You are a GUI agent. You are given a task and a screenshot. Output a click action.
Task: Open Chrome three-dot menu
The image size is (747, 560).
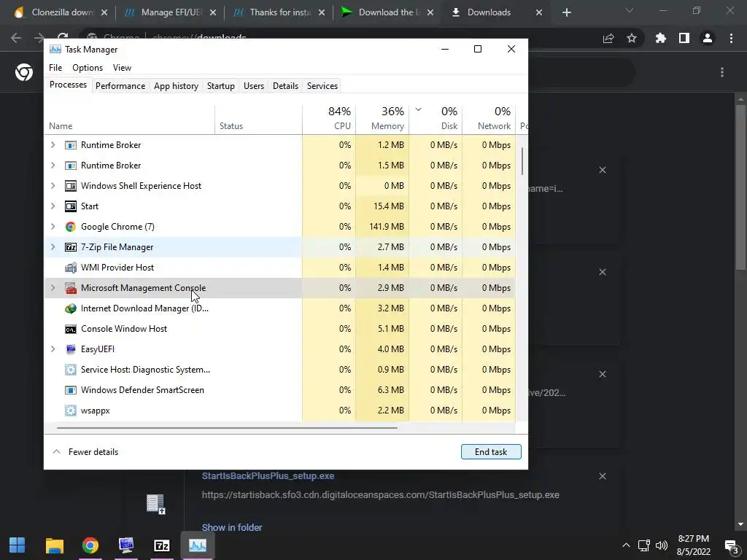coord(731,38)
